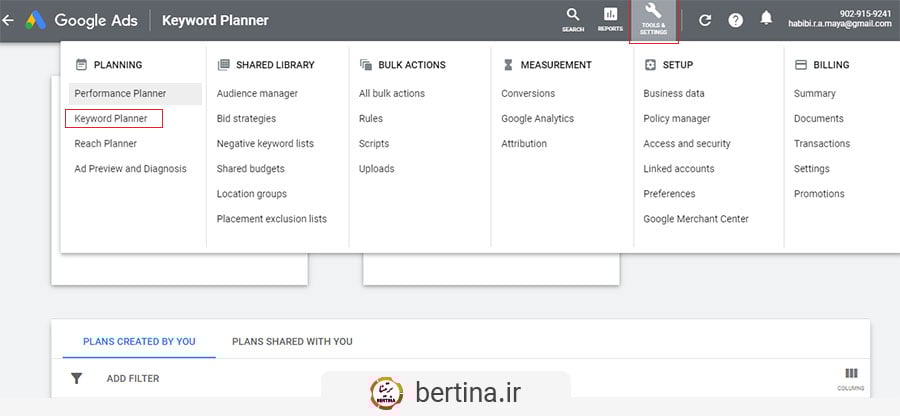
Task: Open the Columns icon
Action: click(851, 379)
